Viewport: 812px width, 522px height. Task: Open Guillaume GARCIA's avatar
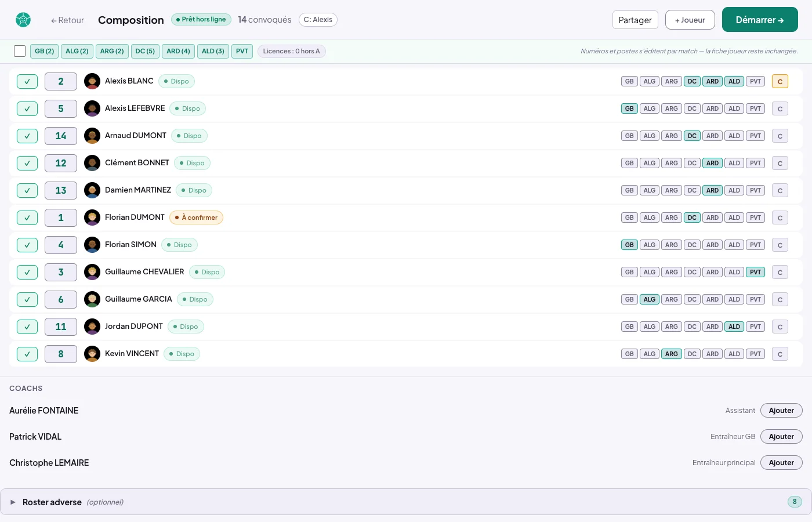click(92, 299)
